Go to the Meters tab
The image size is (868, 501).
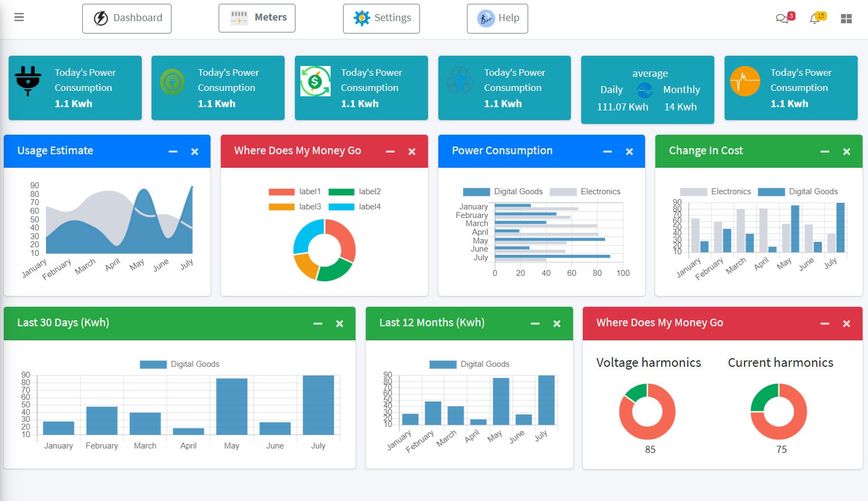point(257,18)
